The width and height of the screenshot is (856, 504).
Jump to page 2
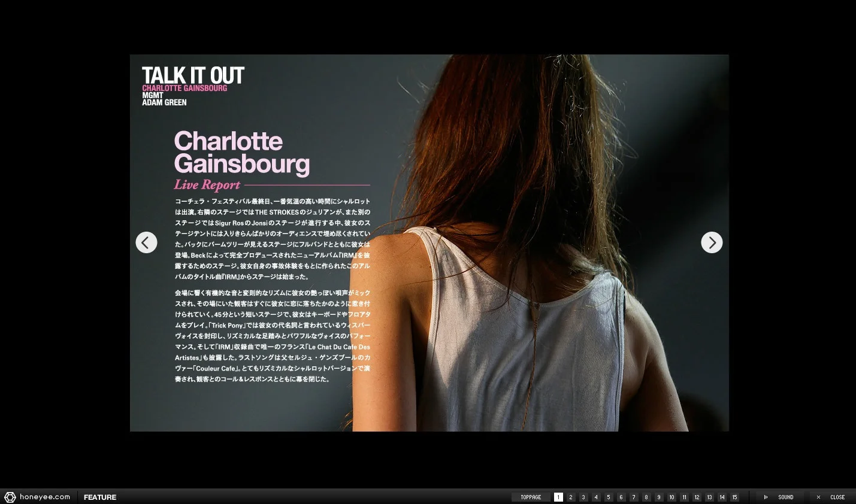coord(571,497)
